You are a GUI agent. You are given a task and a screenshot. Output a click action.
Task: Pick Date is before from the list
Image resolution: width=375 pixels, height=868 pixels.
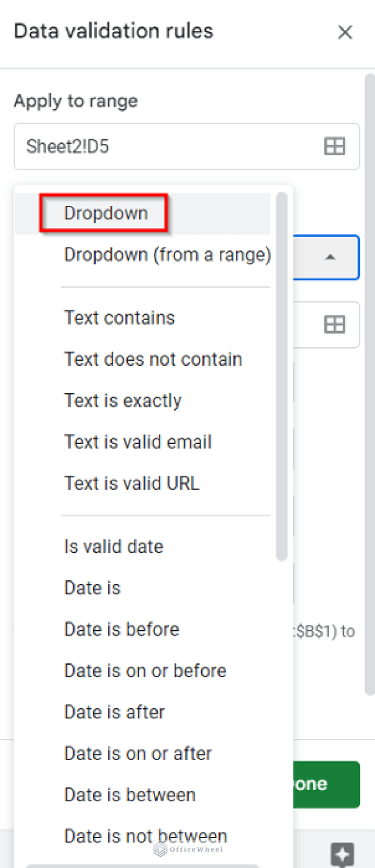tap(121, 629)
